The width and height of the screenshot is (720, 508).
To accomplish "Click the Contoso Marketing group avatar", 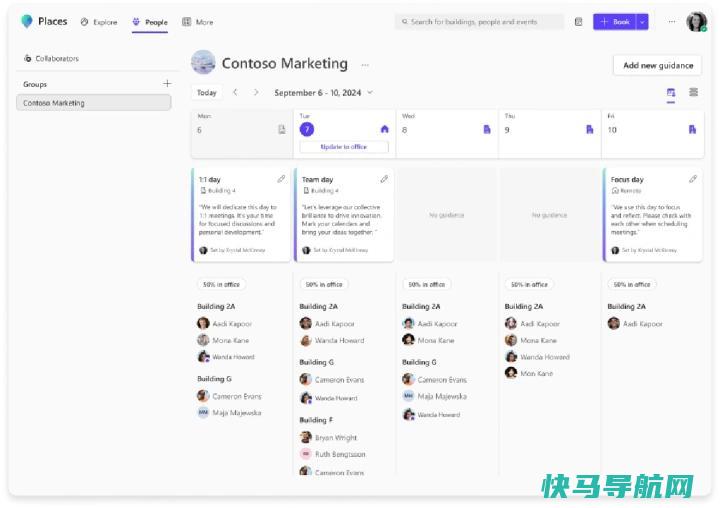I will point(203,62).
